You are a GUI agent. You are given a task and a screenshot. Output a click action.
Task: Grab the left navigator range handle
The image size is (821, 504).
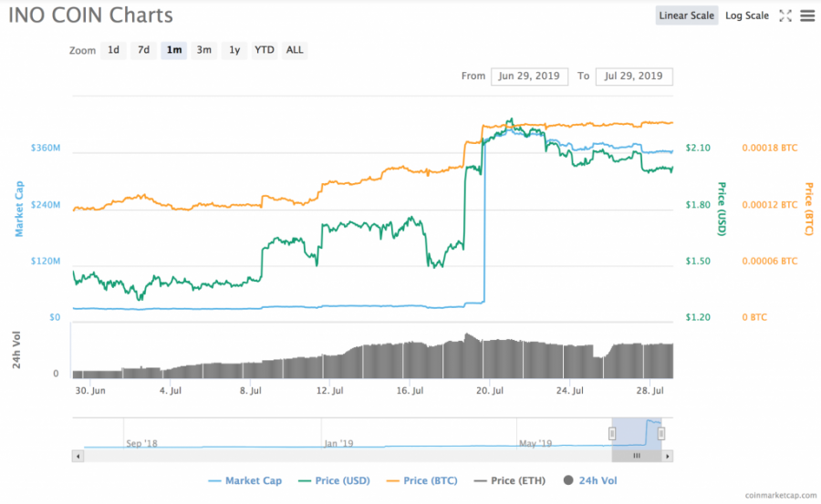click(x=611, y=433)
